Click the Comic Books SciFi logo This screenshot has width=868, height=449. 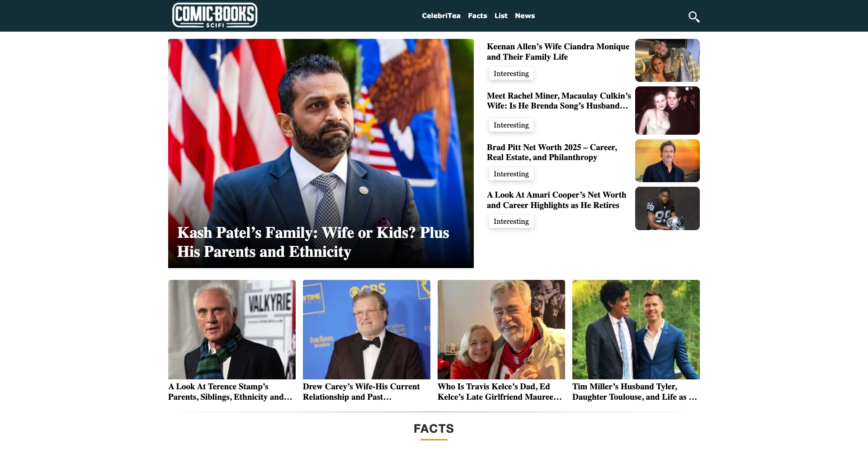pyautogui.click(x=215, y=15)
